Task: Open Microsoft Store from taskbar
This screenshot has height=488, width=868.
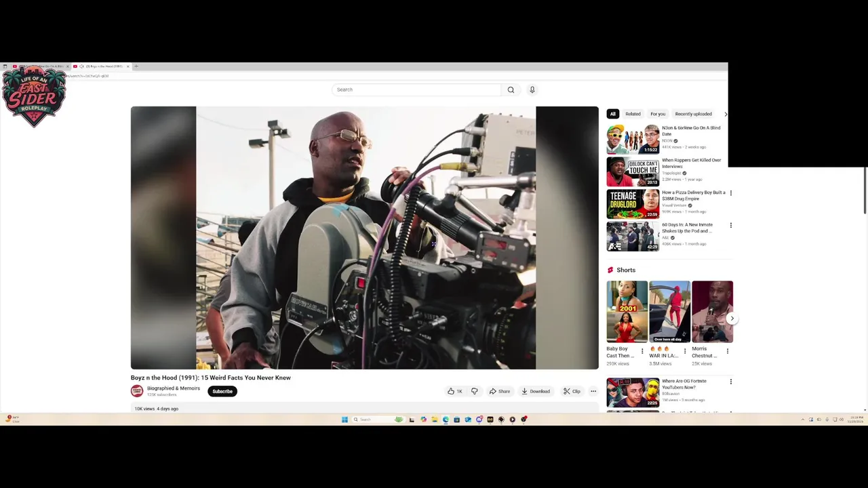Action: click(456, 420)
